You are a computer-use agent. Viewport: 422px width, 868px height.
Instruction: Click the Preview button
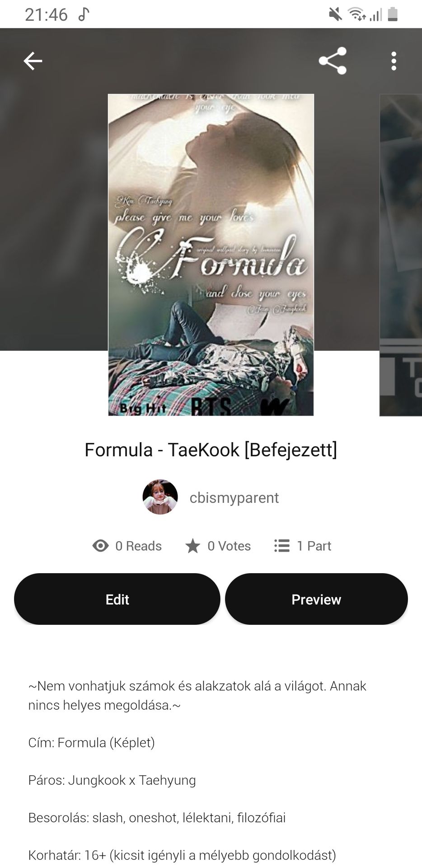(x=316, y=599)
